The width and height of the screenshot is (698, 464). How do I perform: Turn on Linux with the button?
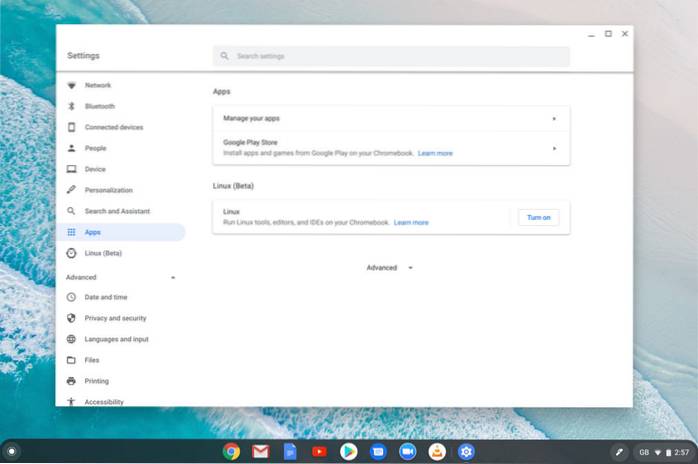pos(538,217)
